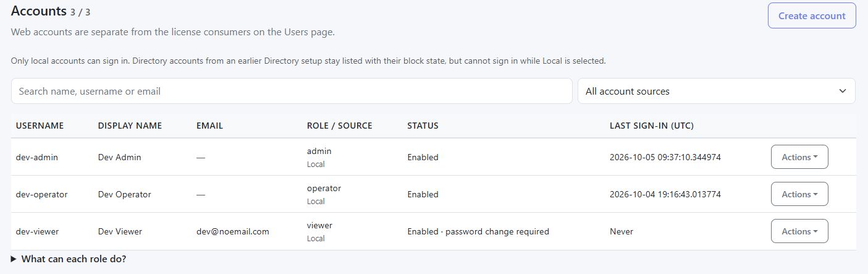Viewport: 868px width, 274px height.
Task: Click the dev@noemail.com email cell
Action: coord(233,231)
